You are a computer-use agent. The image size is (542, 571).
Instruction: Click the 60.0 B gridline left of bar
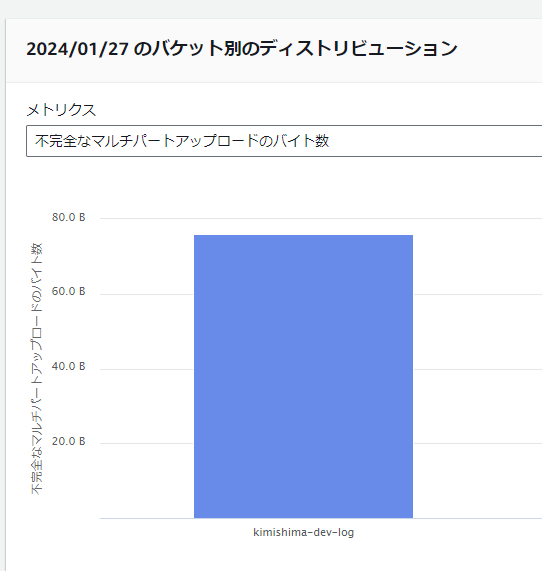coord(146,294)
